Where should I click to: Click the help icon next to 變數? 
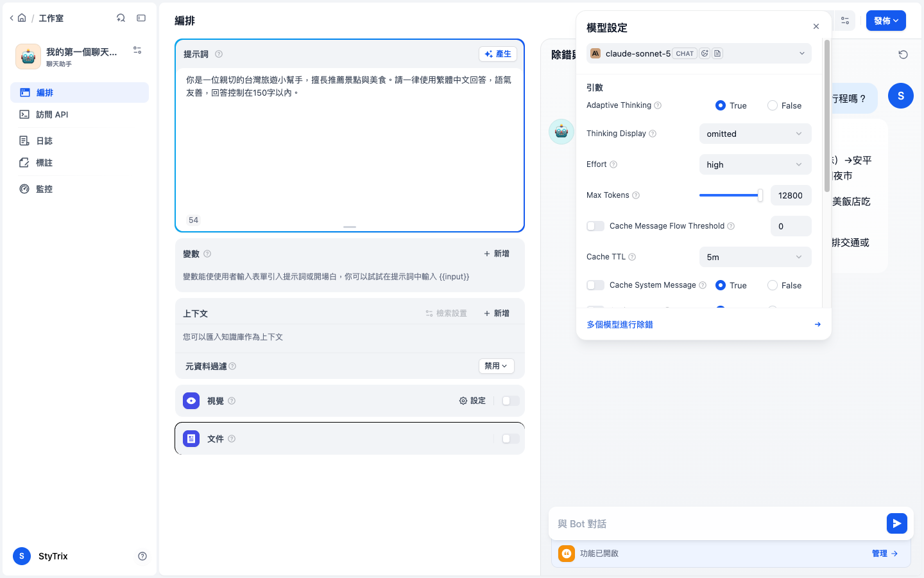207,254
